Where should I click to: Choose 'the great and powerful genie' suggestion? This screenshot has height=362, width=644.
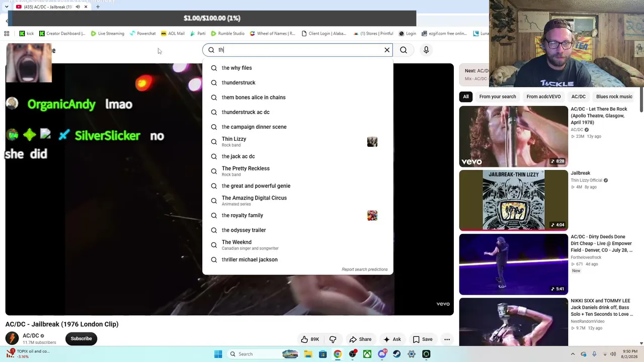(x=297, y=186)
